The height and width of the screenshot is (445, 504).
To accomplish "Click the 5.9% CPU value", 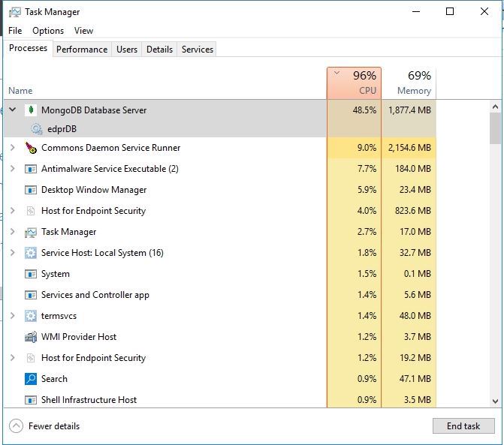I will [x=367, y=190].
